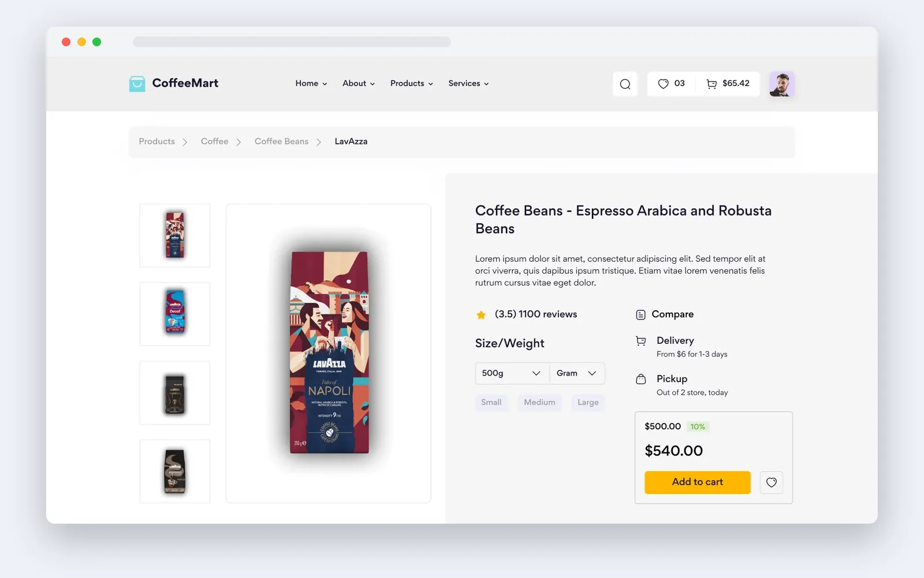Expand the Services menu
The width and height of the screenshot is (924, 578).
(x=468, y=83)
